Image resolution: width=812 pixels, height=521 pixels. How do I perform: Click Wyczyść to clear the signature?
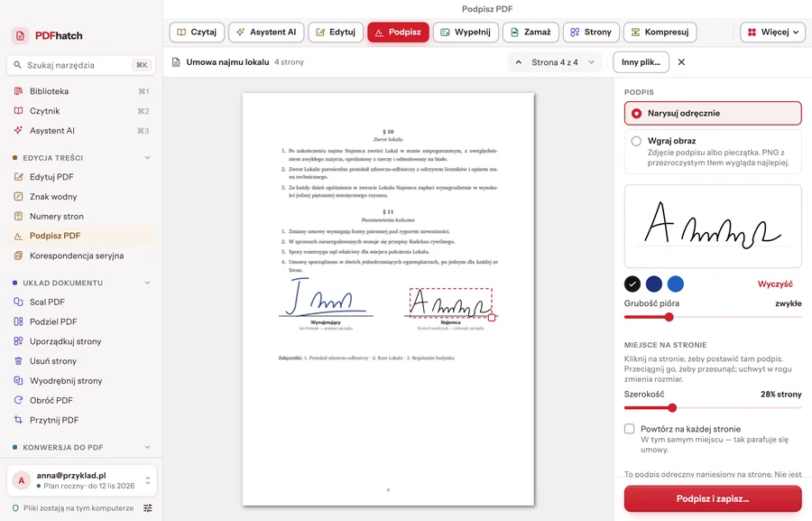775,284
